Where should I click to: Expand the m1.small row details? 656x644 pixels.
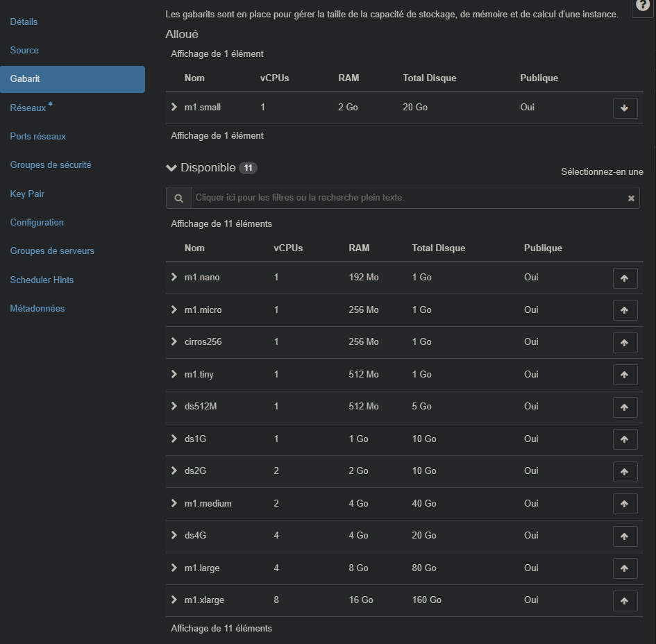pyautogui.click(x=174, y=108)
